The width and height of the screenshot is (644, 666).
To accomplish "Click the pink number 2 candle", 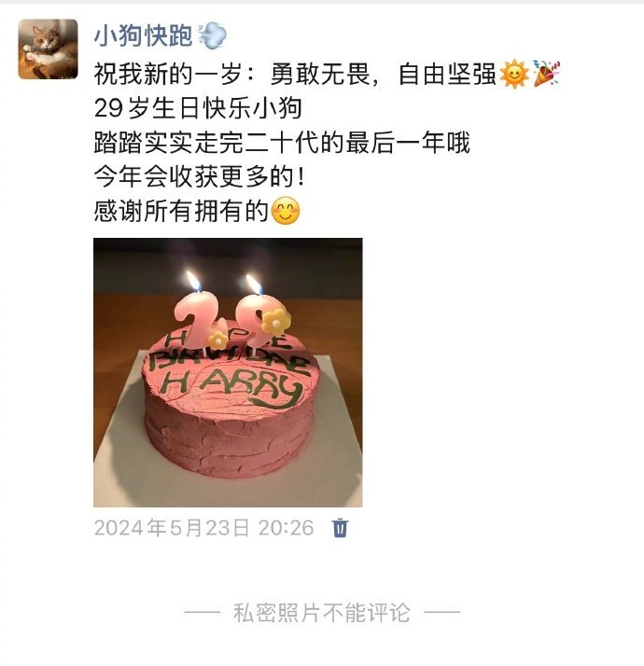I will 193,319.
